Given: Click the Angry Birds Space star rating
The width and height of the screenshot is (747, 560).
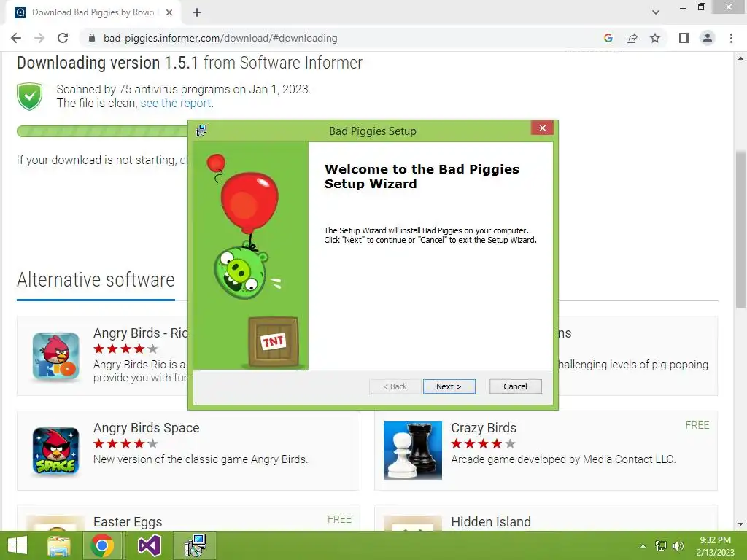Looking at the screenshot, I should (125, 444).
